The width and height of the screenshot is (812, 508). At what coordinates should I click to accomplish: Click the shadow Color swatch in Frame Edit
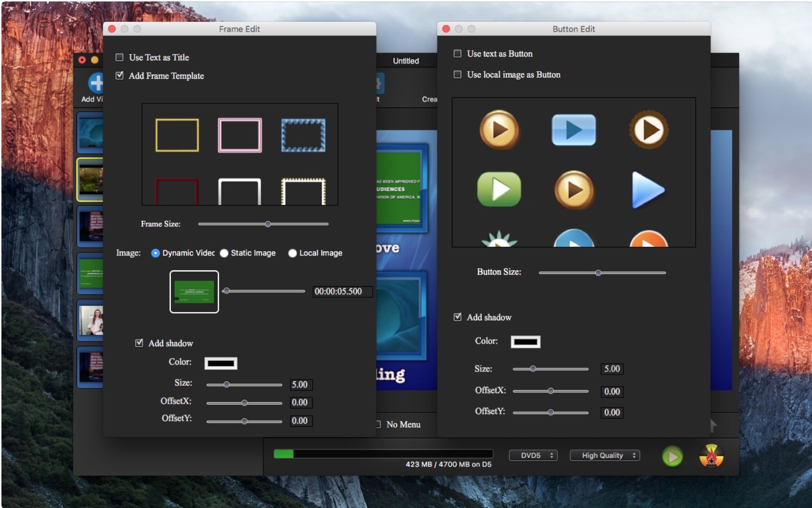(221, 363)
